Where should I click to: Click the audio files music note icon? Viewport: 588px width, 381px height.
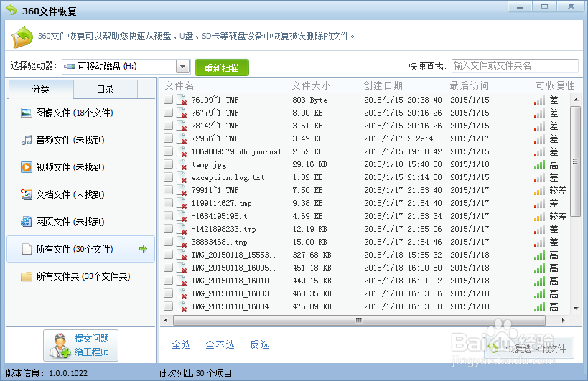(27, 140)
